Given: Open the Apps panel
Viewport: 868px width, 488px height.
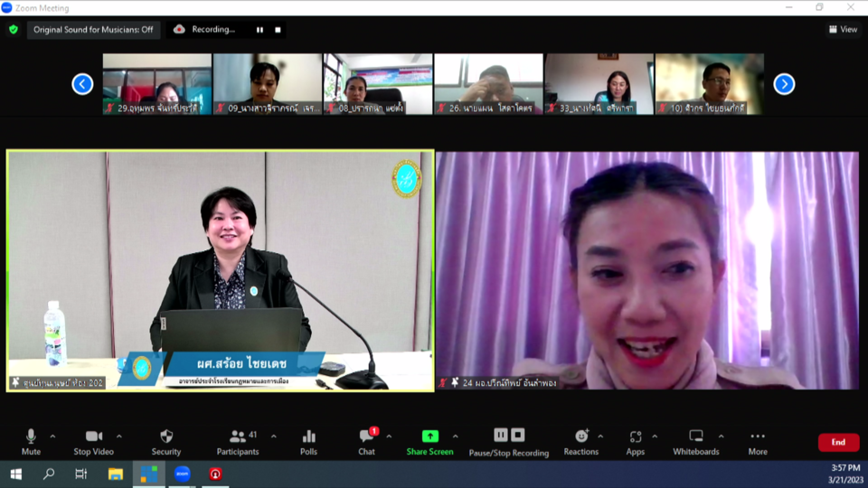Looking at the screenshot, I should pos(636,441).
